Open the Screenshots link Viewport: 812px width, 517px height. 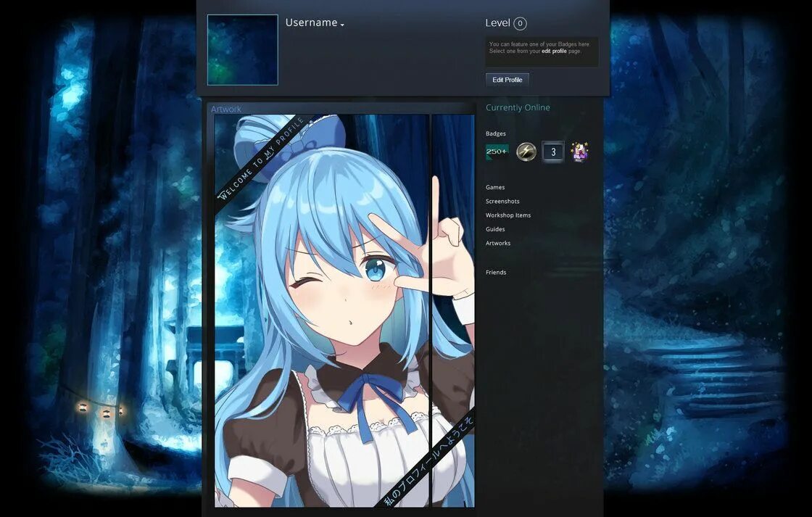point(502,201)
